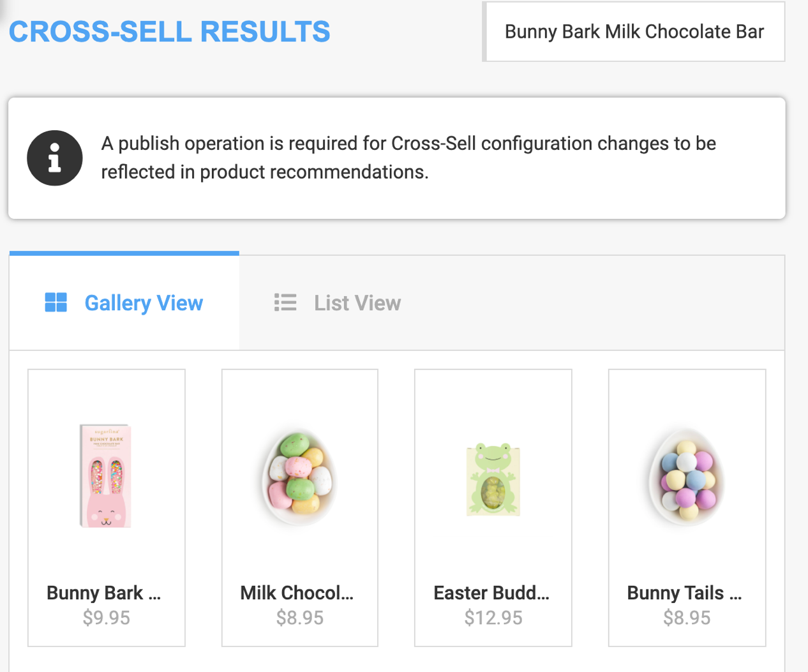
Task: Click the Gallery View grid icon
Action: pyautogui.click(x=56, y=302)
